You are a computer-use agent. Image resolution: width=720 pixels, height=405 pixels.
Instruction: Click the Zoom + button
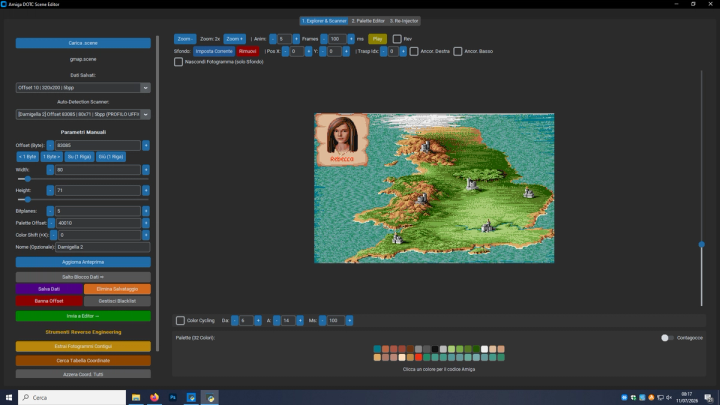coord(235,39)
